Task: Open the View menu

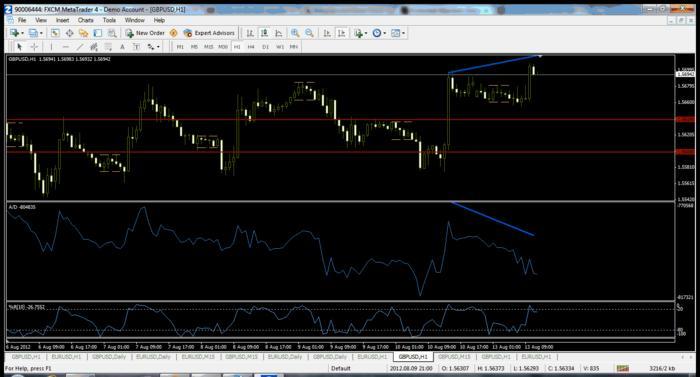Action: (x=41, y=20)
